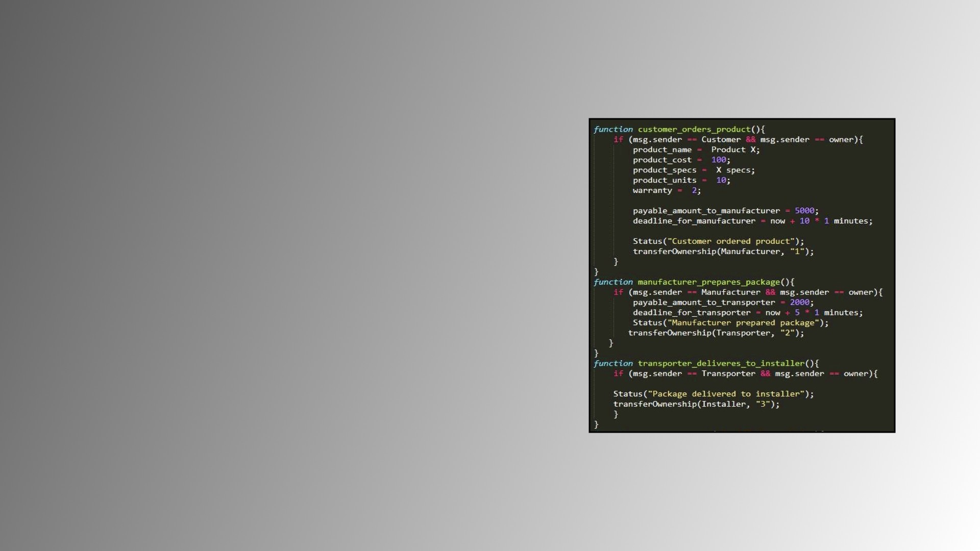Viewport: 980px width, 551px height.
Task: Click the payable_amount_to_manufacturer variable
Action: [x=706, y=211]
